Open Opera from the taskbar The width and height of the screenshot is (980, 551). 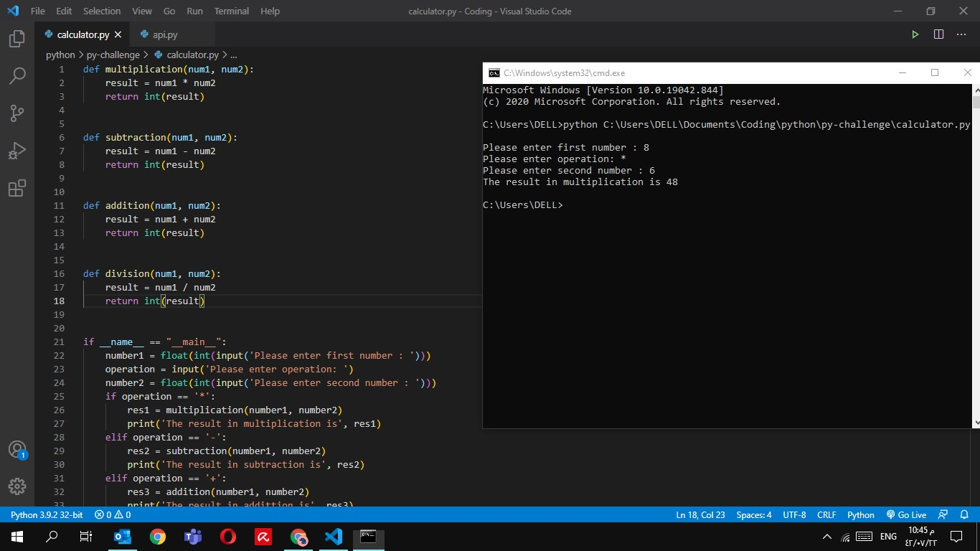click(228, 537)
